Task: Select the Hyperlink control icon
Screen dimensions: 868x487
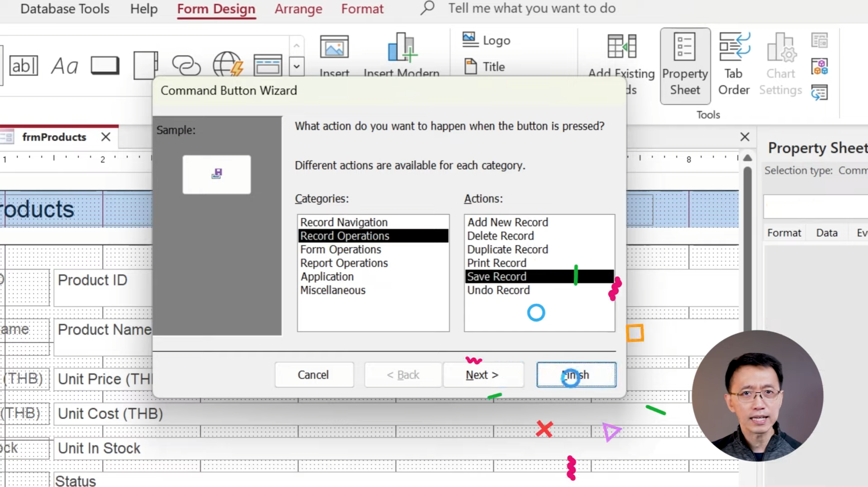Action: coord(186,66)
